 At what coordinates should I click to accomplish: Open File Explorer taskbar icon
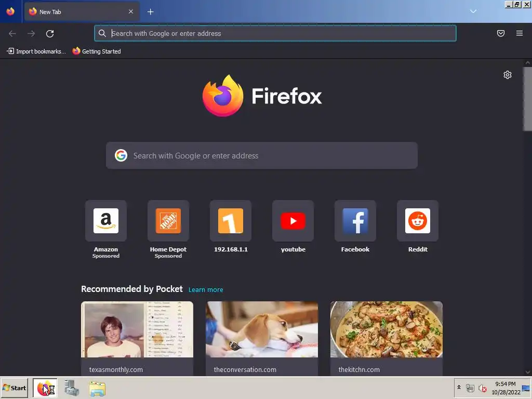pyautogui.click(x=97, y=389)
